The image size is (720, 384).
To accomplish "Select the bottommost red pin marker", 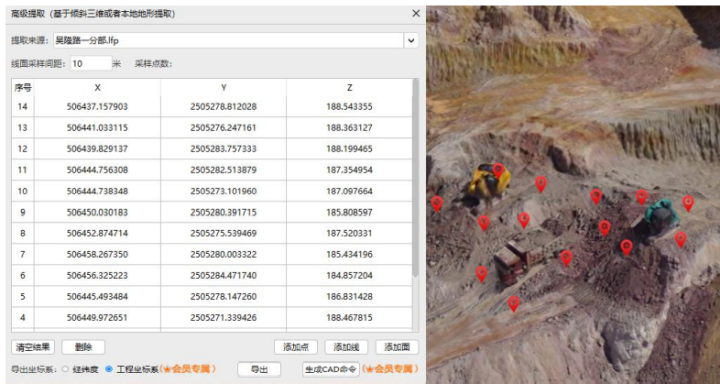I will tap(513, 303).
